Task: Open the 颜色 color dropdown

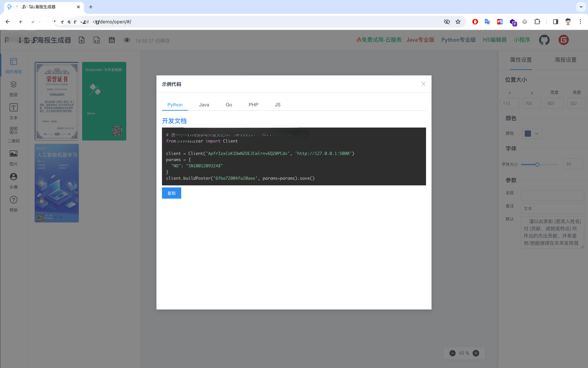Action: tap(532, 133)
